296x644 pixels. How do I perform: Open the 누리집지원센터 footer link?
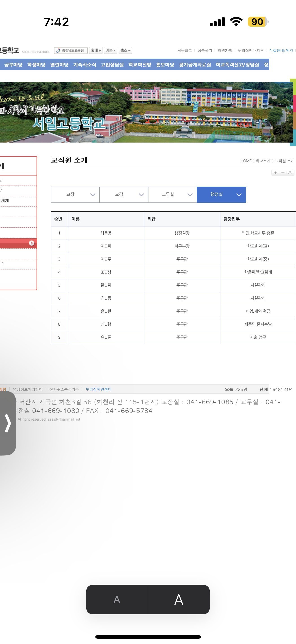click(x=98, y=389)
